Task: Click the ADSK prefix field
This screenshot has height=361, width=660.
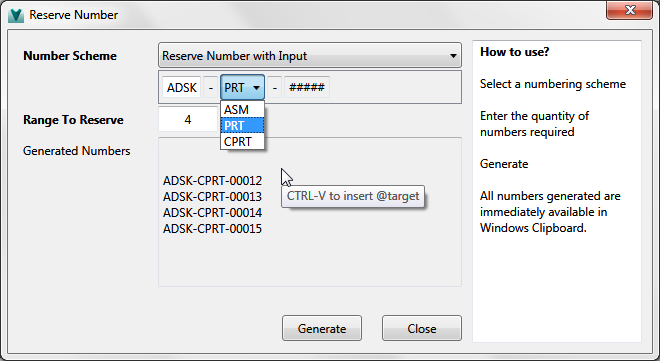Action: click(x=181, y=88)
